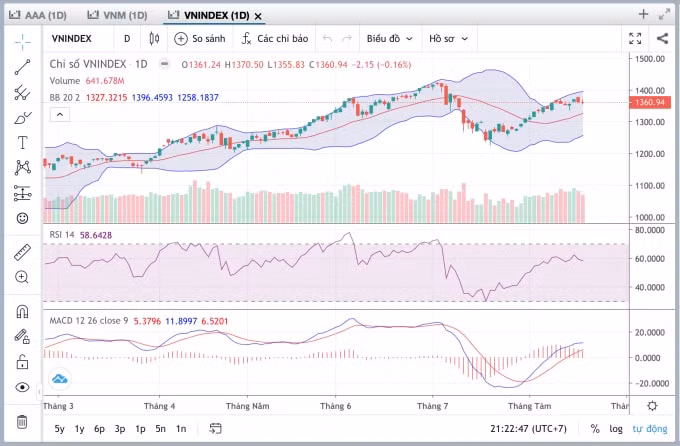The height and width of the screenshot is (446, 680).
Task: Select the crosshair cursor tool
Action: tap(23, 41)
